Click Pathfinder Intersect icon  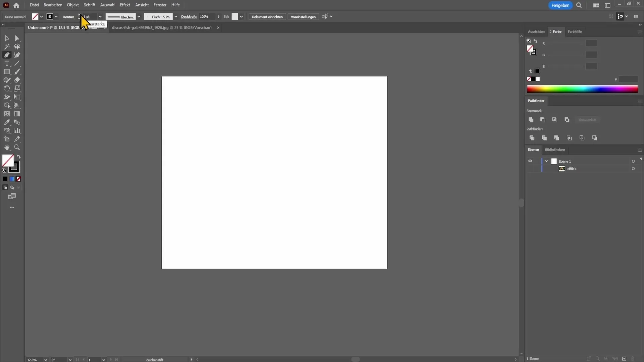(x=555, y=120)
